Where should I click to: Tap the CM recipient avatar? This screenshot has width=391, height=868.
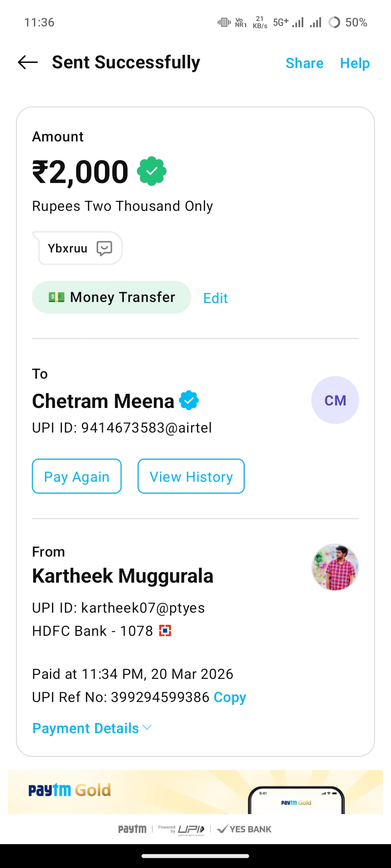coord(335,400)
